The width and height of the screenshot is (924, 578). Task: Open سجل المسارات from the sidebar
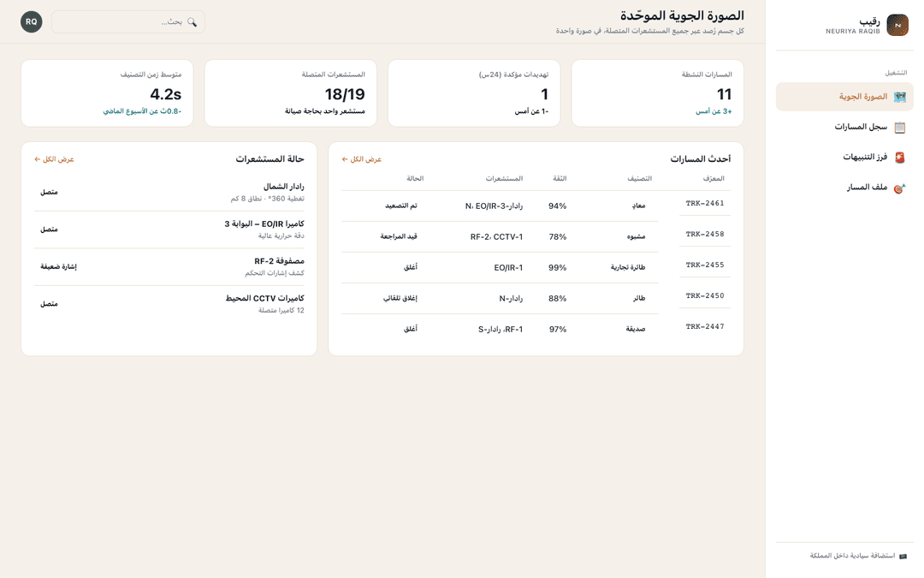point(844,127)
